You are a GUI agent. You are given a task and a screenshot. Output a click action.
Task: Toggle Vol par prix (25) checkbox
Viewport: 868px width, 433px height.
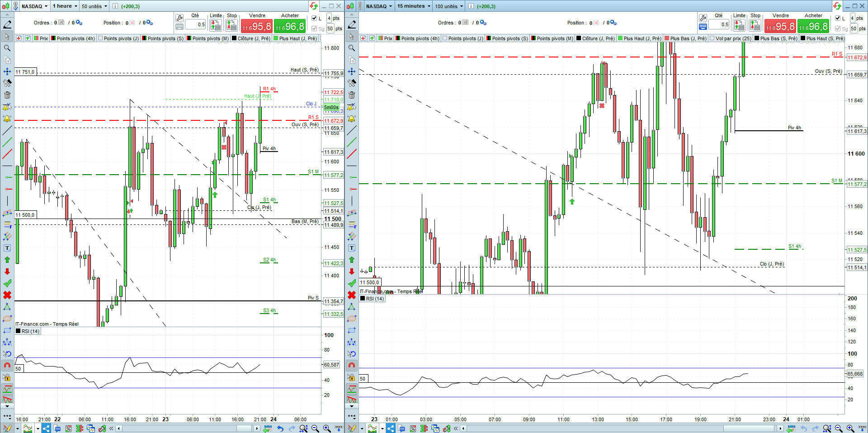click(712, 38)
